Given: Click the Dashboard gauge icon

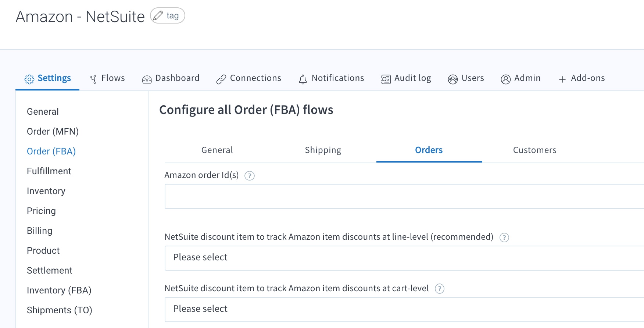Looking at the screenshot, I should click(147, 79).
